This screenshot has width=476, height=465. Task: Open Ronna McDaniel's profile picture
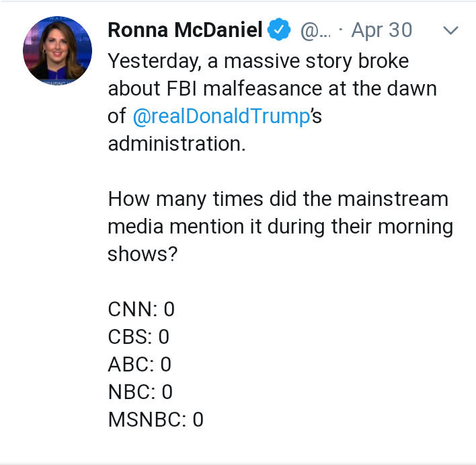point(57,50)
